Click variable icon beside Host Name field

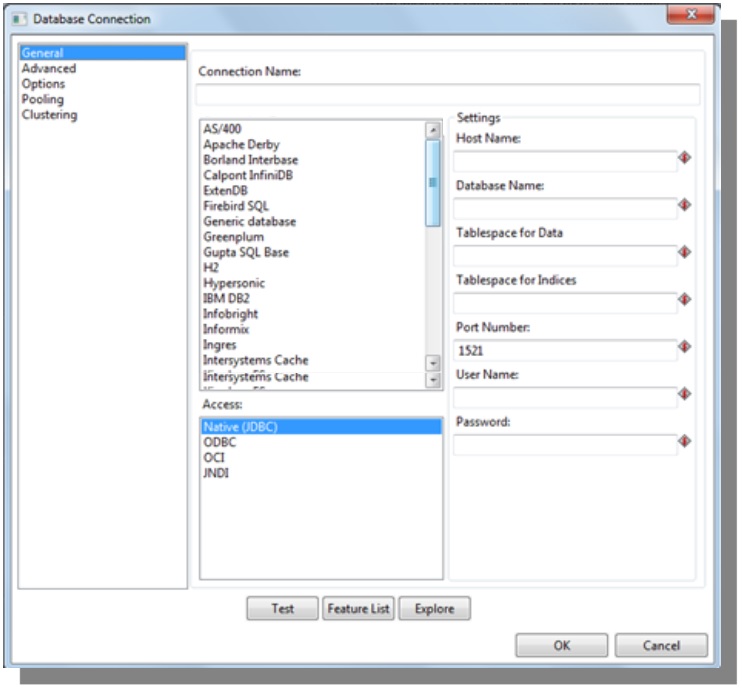pos(685,158)
